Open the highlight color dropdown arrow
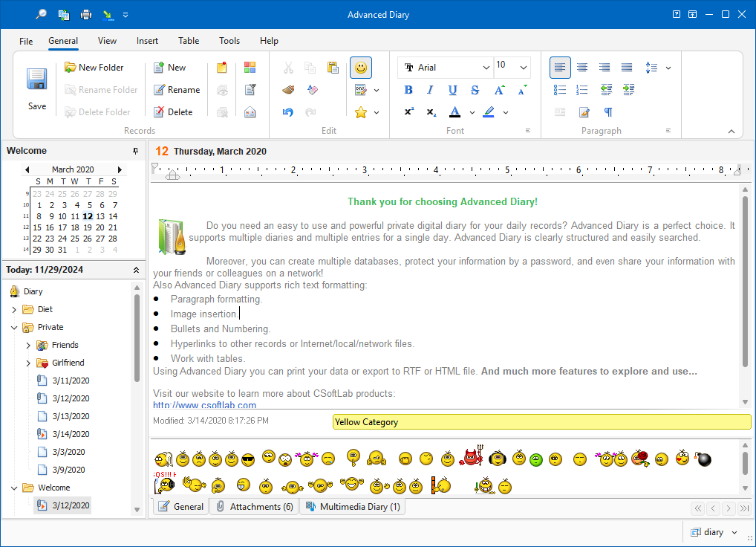Screen dimensions: 756x547 (506, 112)
